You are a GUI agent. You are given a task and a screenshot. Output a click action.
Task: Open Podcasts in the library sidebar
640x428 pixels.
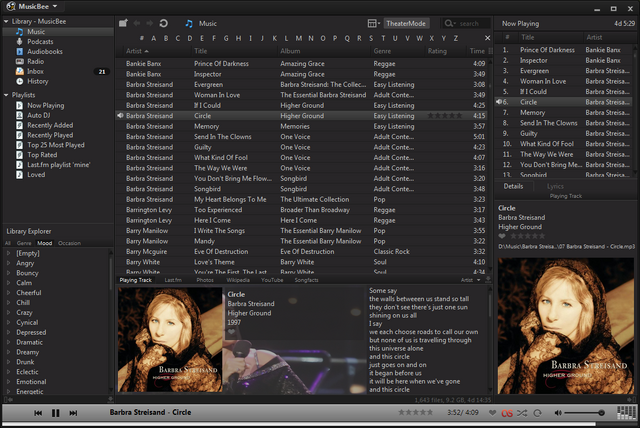pos(40,42)
